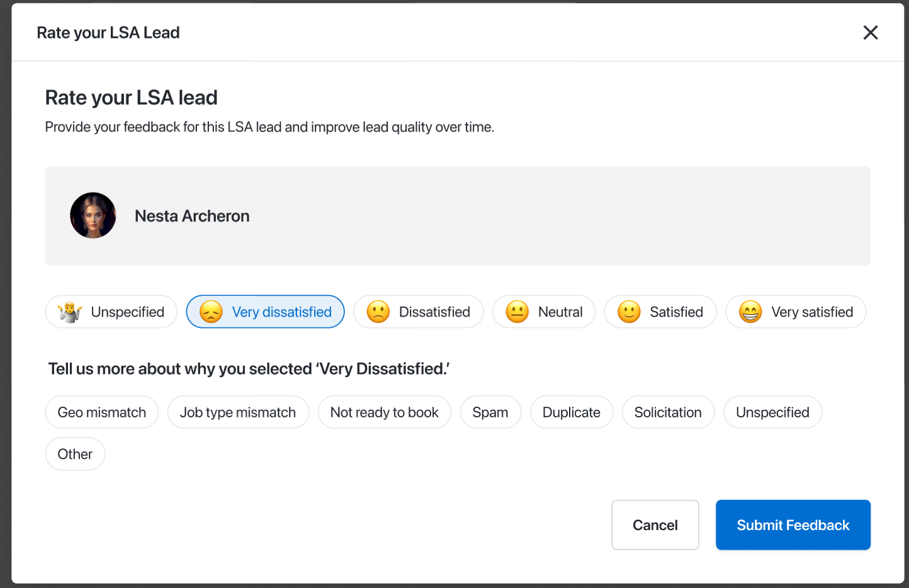This screenshot has width=909, height=588.
Task: Select the Unspecified reason chip
Action: [772, 412]
